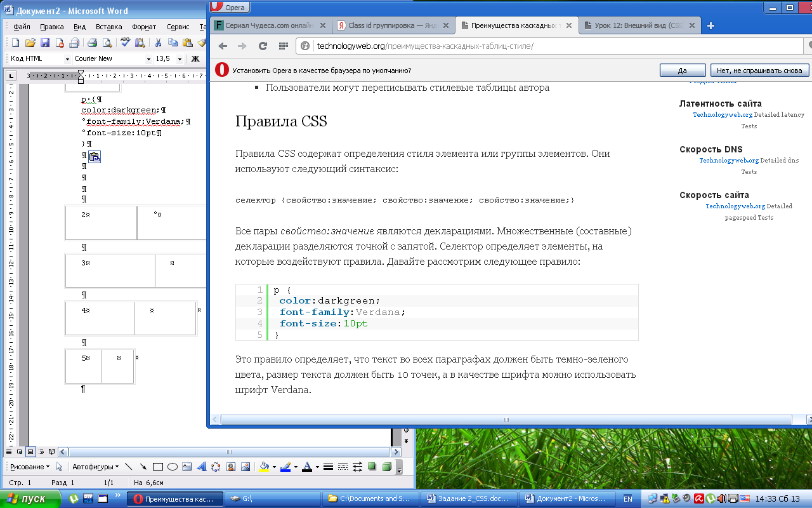Open the style dropdown showing Код HTML

(67, 58)
